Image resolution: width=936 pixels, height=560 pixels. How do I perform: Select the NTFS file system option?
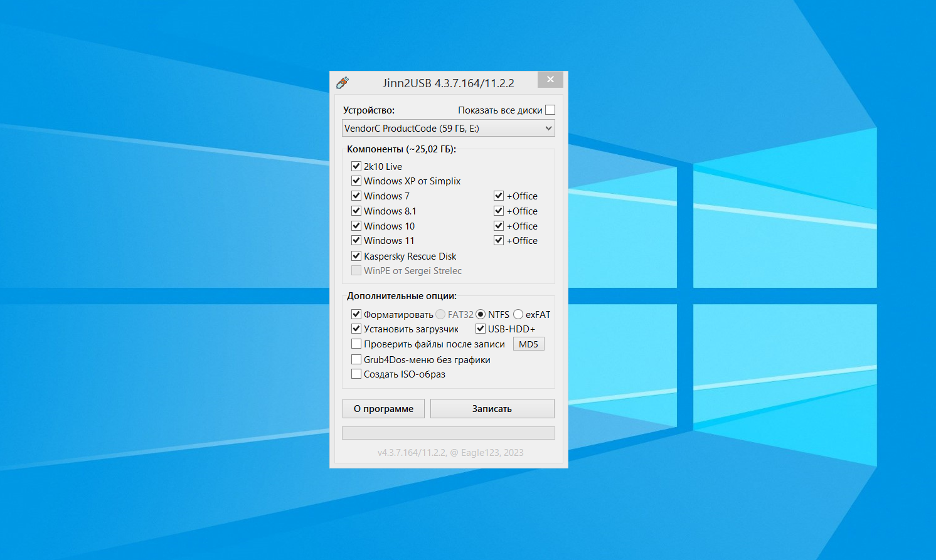click(x=481, y=314)
